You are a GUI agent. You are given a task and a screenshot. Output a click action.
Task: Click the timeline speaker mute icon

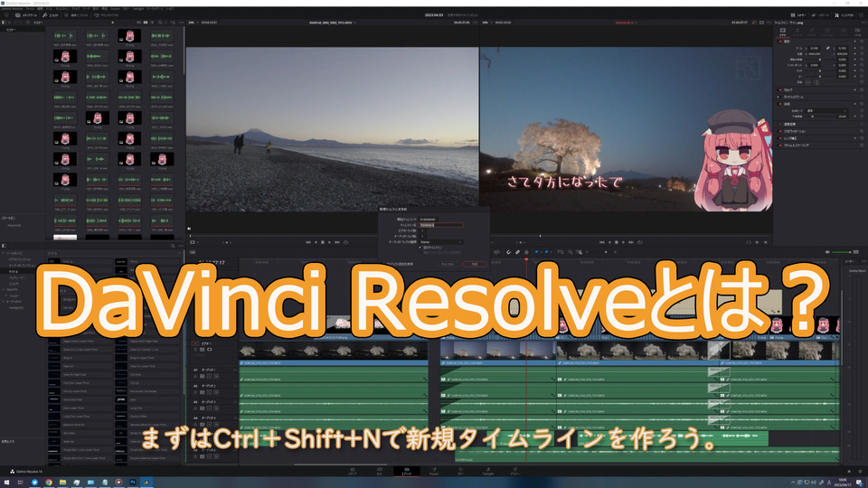click(x=827, y=252)
